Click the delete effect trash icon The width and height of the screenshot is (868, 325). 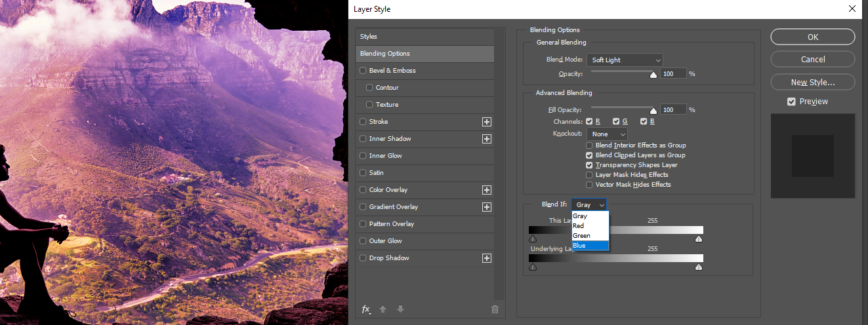(495, 309)
